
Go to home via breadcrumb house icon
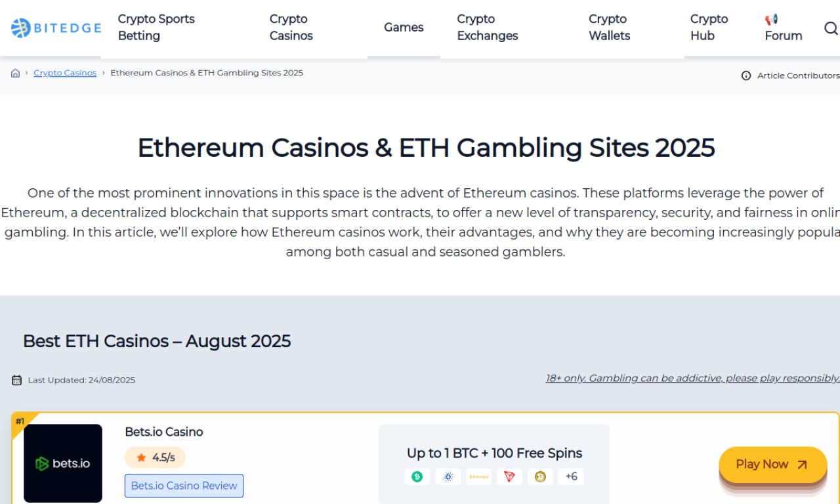pyautogui.click(x=16, y=73)
